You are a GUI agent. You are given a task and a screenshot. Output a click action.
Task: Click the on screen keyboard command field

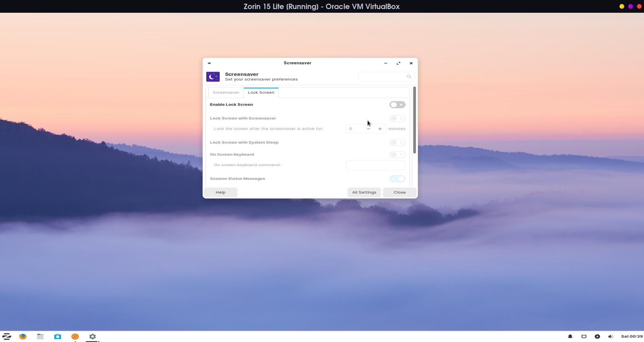[x=375, y=165]
